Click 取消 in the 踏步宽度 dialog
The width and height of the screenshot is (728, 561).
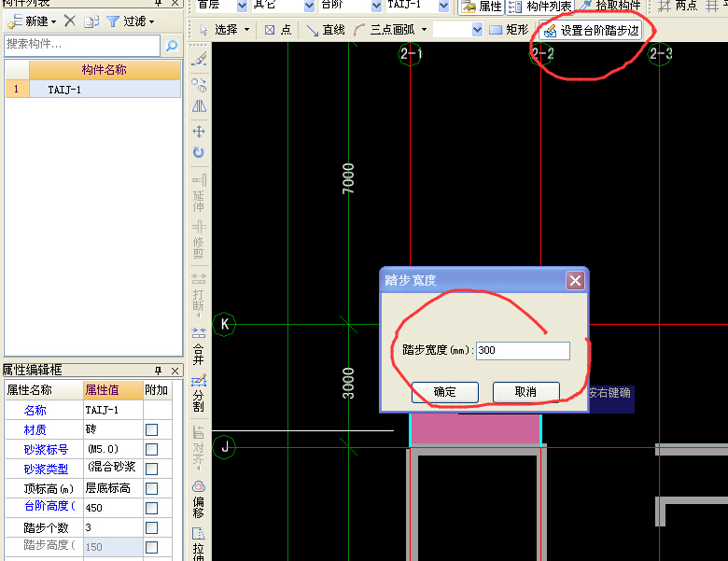(x=526, y=392)
